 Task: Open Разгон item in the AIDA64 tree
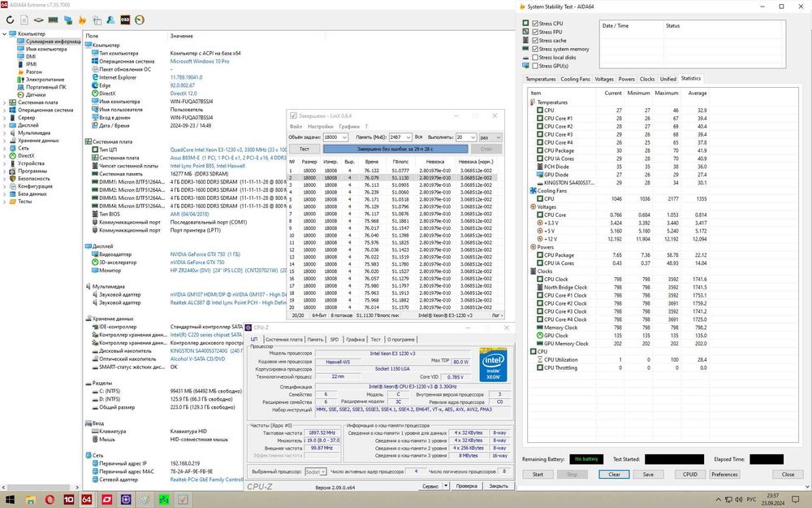pyautogui.click(x=33, y=72)
